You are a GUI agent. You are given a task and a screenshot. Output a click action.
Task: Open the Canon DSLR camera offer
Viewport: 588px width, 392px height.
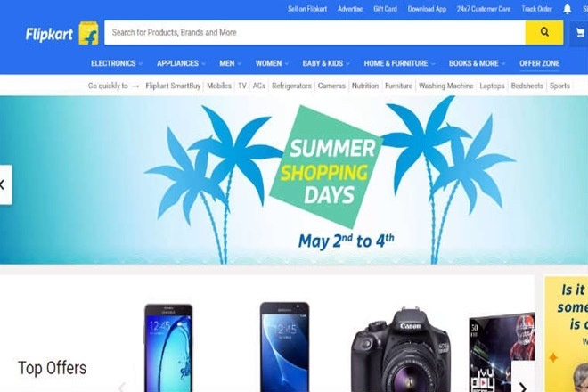(x=401, y=349)
